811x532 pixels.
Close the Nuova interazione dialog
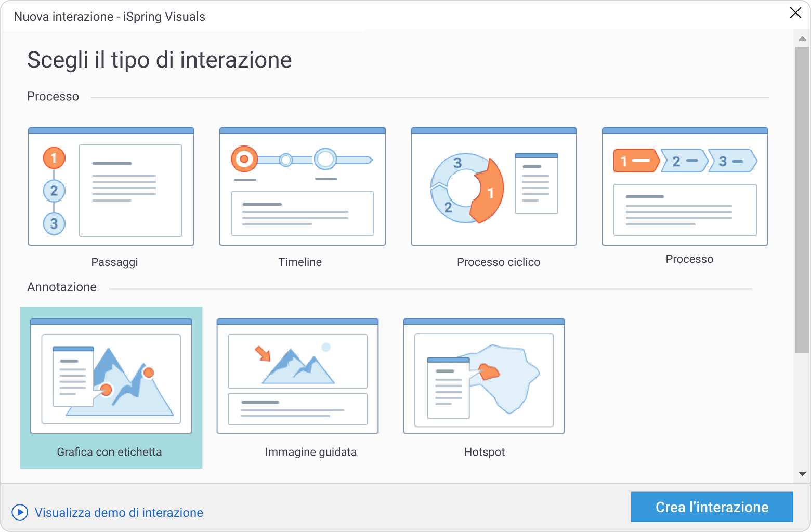tap(795, 13)
